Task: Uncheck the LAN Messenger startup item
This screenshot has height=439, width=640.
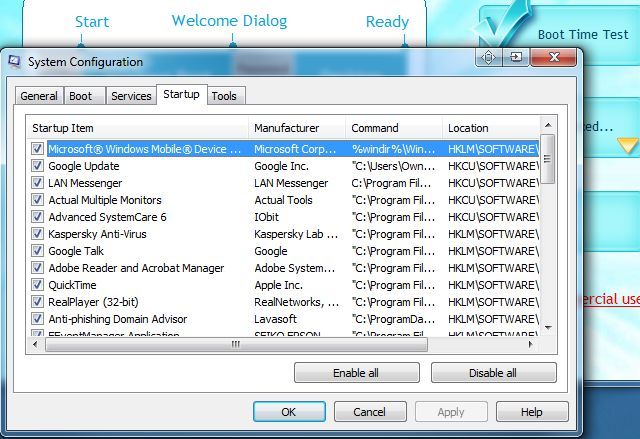Action: (x=37, y=182)
